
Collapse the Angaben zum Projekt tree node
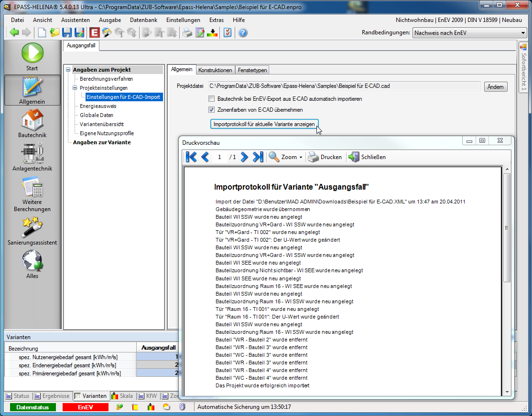[68, 70]
